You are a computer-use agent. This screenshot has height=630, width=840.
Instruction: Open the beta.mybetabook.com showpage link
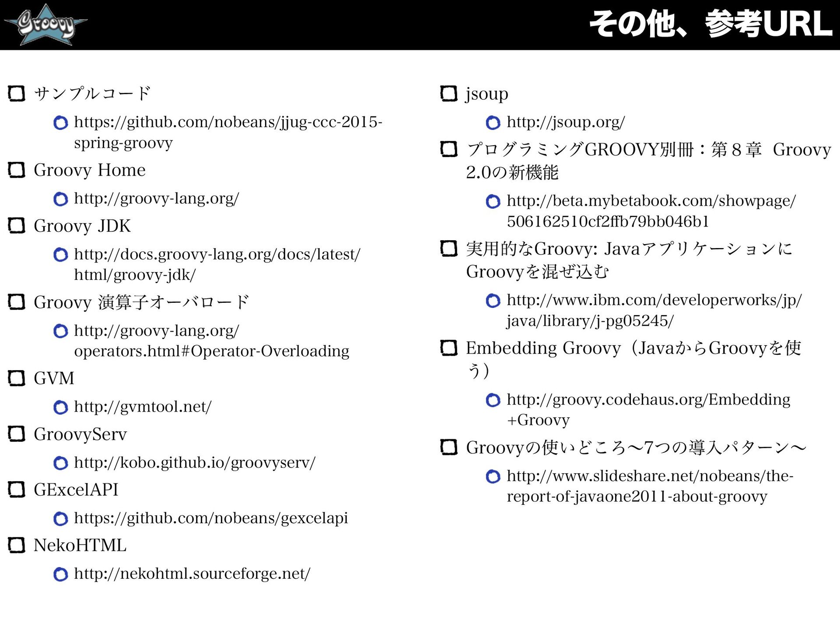pyautogui.click(x=651, y=211)
